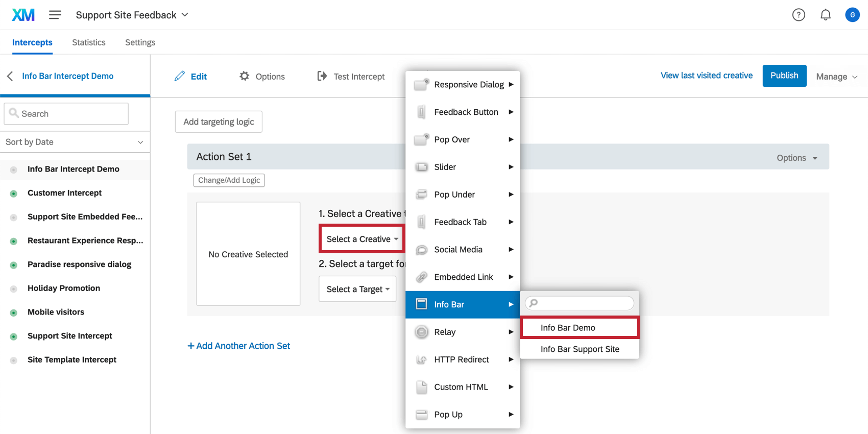Open the hamburger navigation menu
The height and width of the screenshot is (434, 868).
pyautogui.click(x=55, y=15)
